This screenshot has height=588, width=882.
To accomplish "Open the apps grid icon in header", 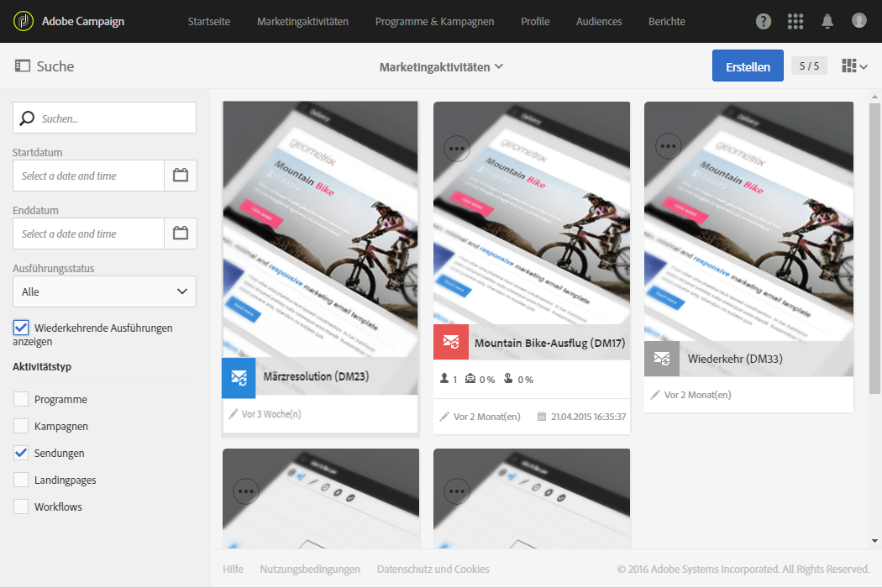I will click(x=795, y=21).
